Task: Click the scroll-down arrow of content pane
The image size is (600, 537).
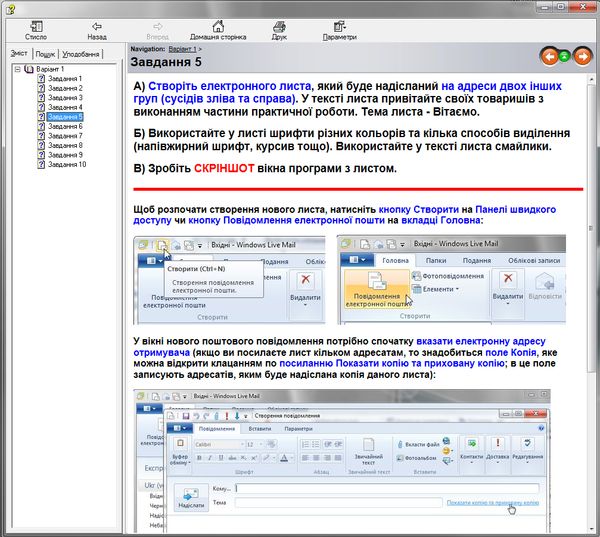Action: pyautogui.click(x=591, y=530)
